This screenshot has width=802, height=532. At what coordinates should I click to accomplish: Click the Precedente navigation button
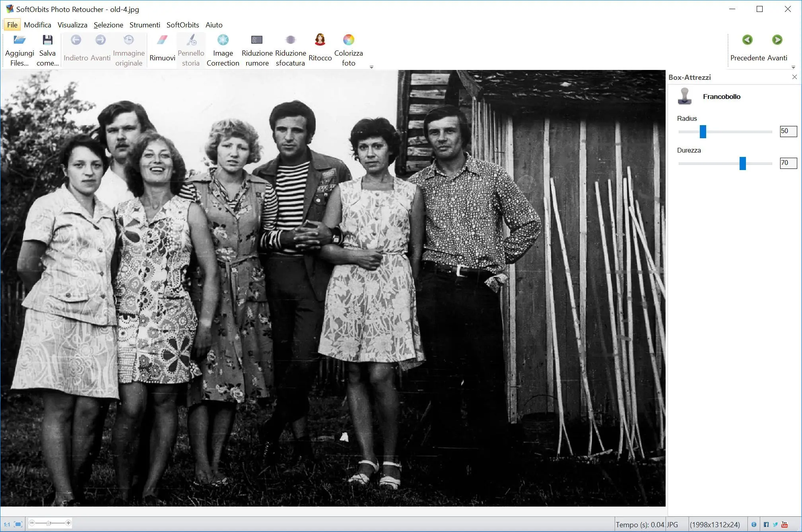tap(747, 40)
